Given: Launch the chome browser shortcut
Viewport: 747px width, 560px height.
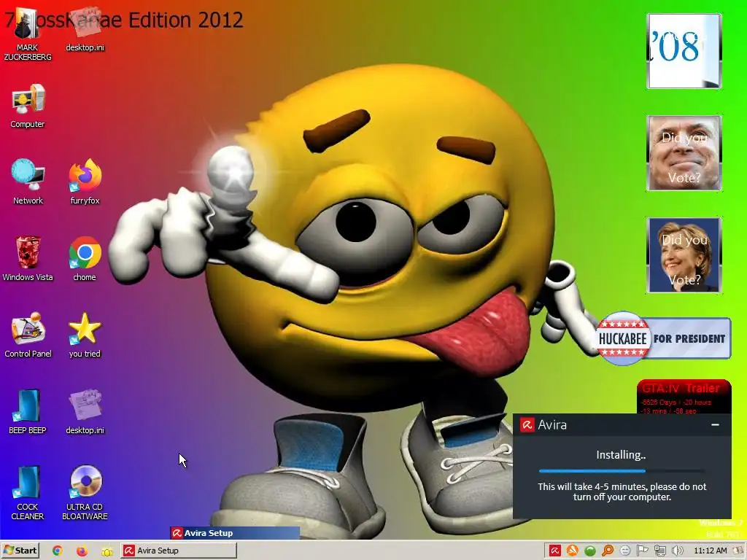Looking at the screenshot, I should tap(85, 259).
